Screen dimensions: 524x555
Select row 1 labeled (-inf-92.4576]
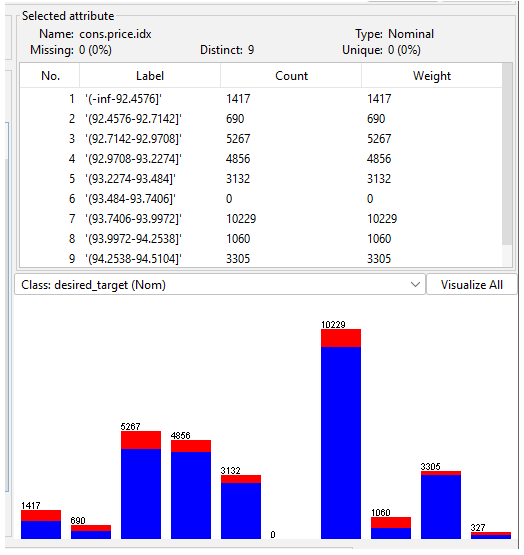(x=261, y=98)
